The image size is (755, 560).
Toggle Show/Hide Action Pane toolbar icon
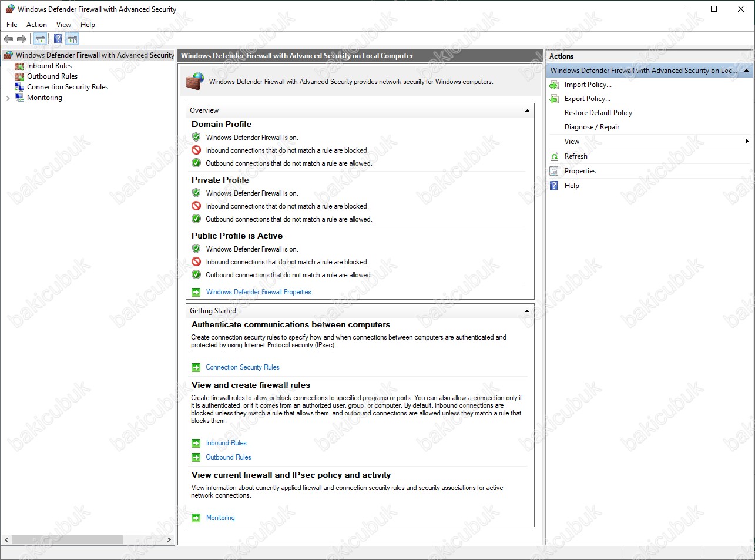(72, 39)
